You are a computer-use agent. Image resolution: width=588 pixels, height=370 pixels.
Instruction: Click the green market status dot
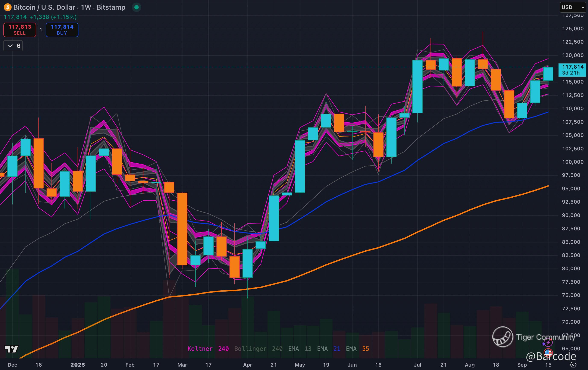pos(137,7)
